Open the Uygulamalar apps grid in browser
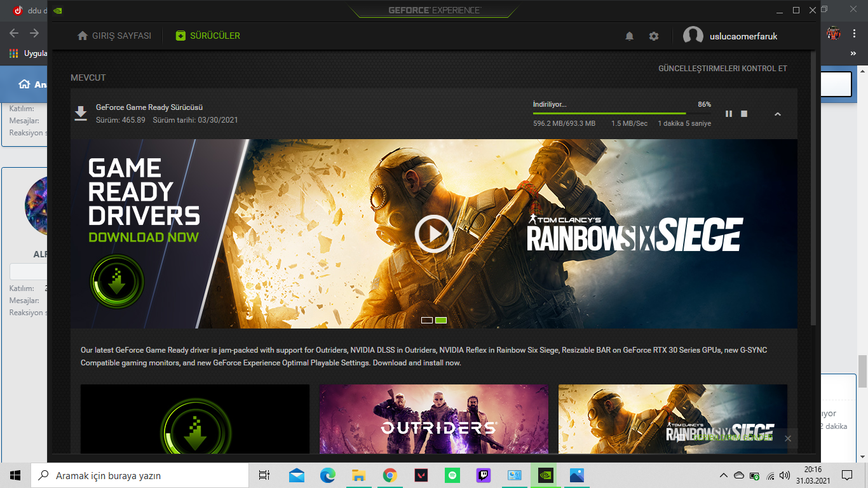This screenshot has width=868, height=488. click(x=13, y=53)
